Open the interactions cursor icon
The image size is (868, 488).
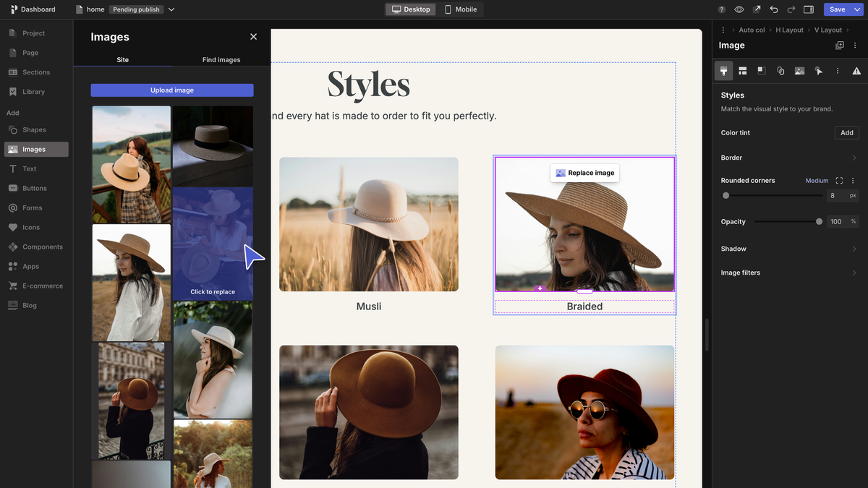point(818,71)
